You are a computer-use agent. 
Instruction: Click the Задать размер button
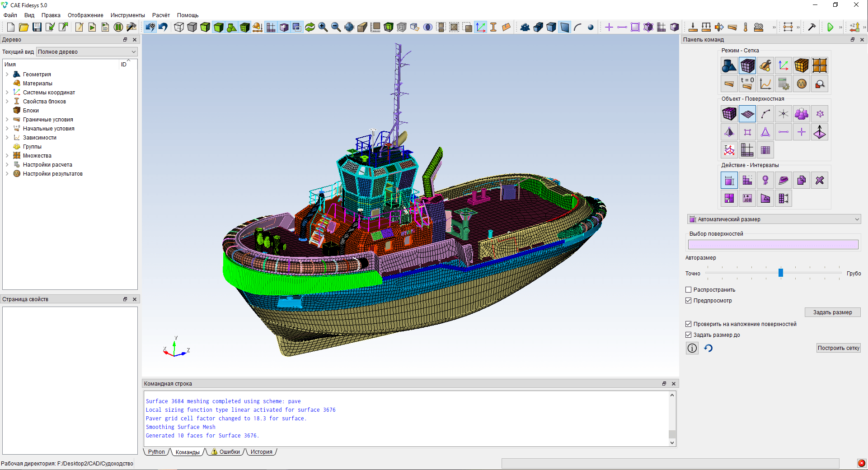[832, 312]
